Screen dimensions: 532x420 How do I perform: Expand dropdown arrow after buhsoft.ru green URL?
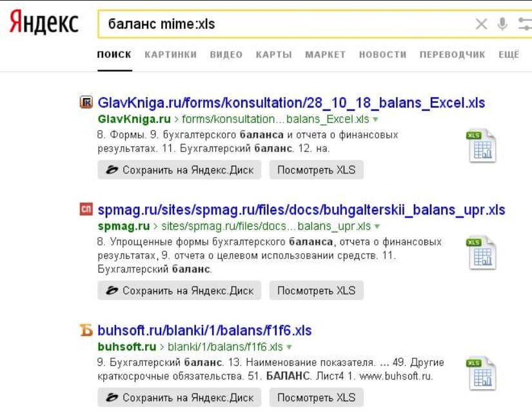290,347
